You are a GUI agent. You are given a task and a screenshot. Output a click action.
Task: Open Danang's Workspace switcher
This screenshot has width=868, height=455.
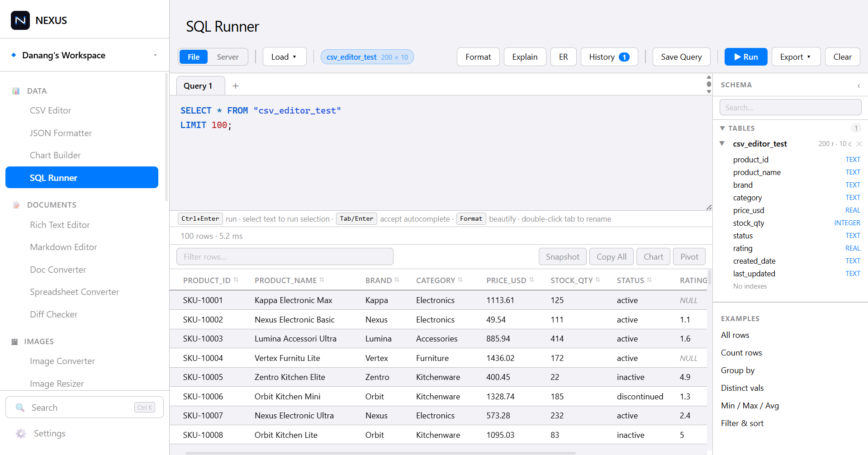(84, 55)
